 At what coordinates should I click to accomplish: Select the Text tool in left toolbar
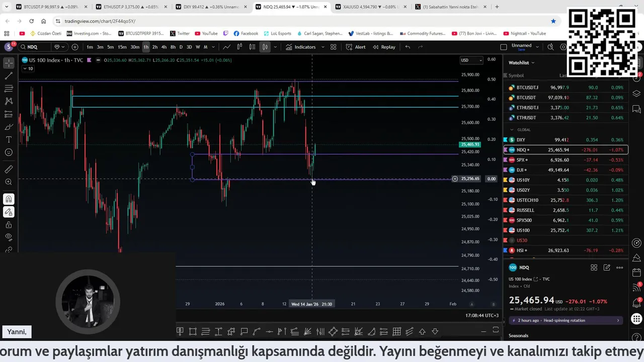tap(9, 139)
